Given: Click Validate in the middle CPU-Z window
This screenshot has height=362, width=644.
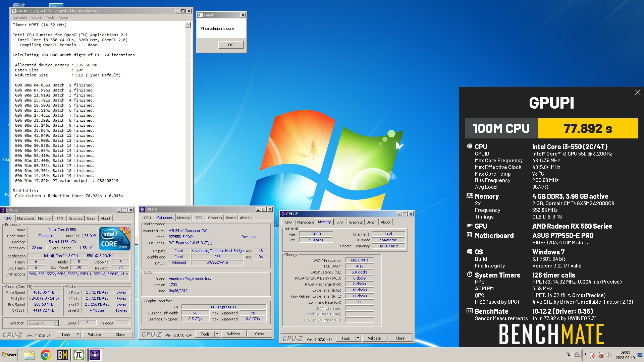Looking at the screenshot, I should (x=233, y=334).
